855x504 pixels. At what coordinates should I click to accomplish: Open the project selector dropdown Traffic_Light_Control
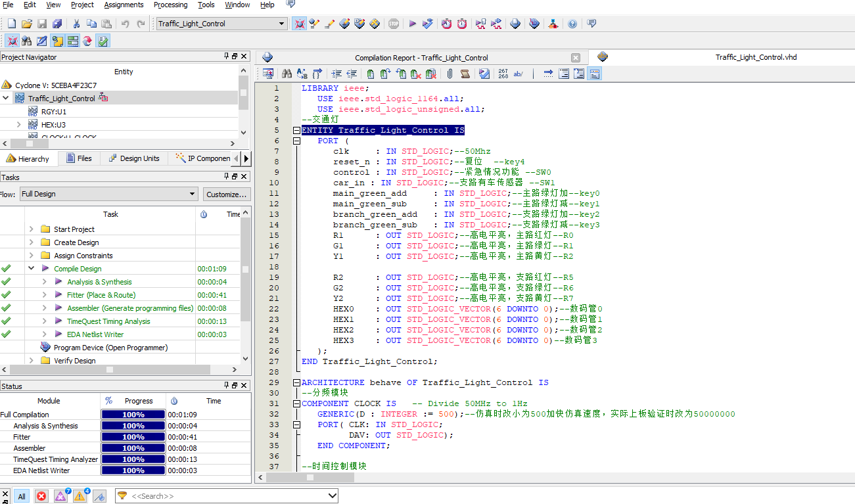click(221, 24)
